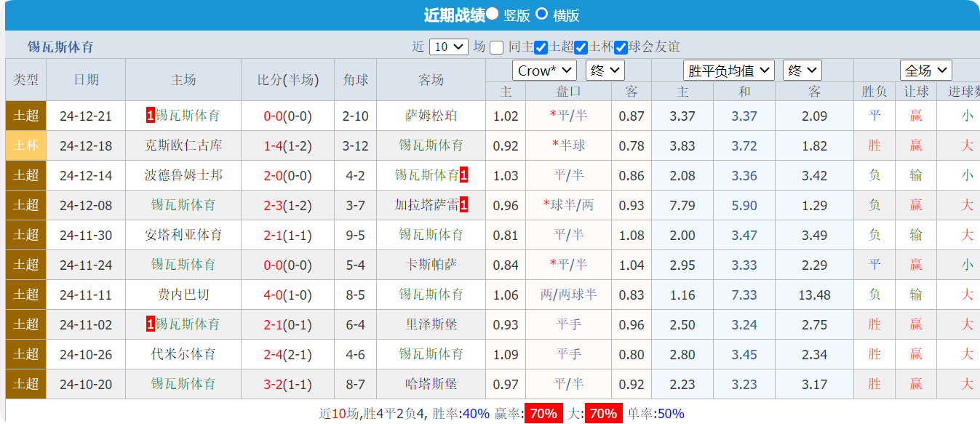The image size is (980, 424).
Task: Open the match count dropdown showing 10
Action: click(x=450, y=47)
